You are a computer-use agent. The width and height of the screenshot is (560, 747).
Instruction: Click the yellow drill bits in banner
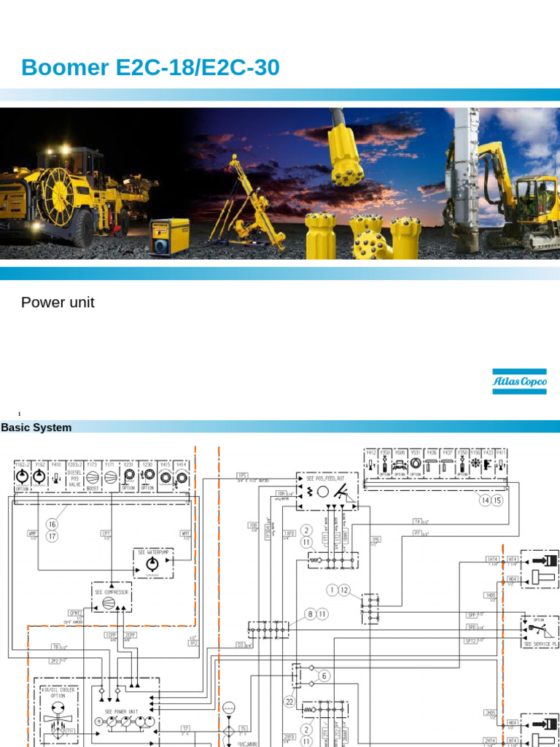[363, 236]
